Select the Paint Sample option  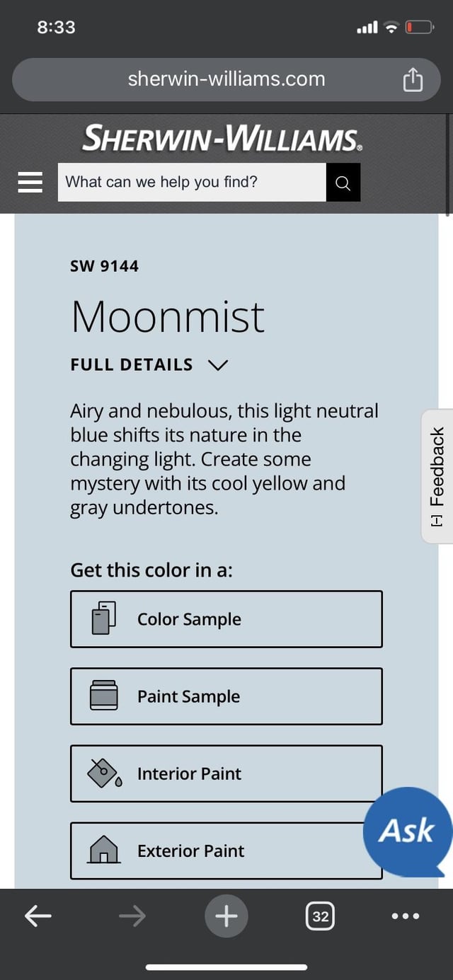[226, 696]
